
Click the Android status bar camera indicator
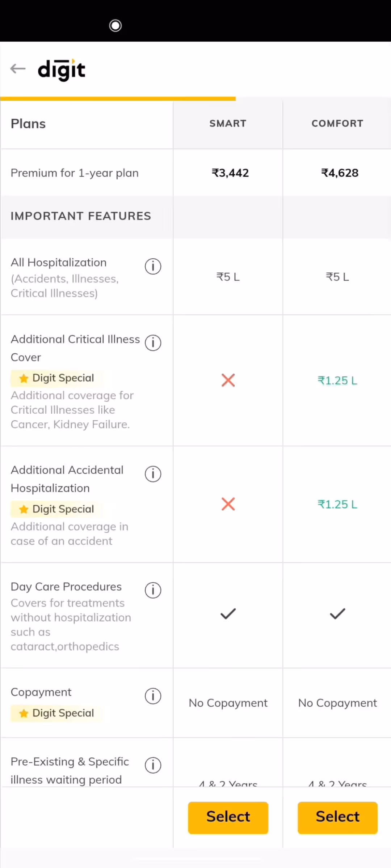click(x=115, y=26)
